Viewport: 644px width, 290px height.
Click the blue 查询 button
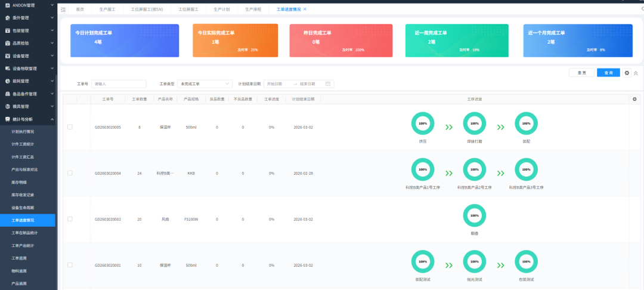pos(608,73)
